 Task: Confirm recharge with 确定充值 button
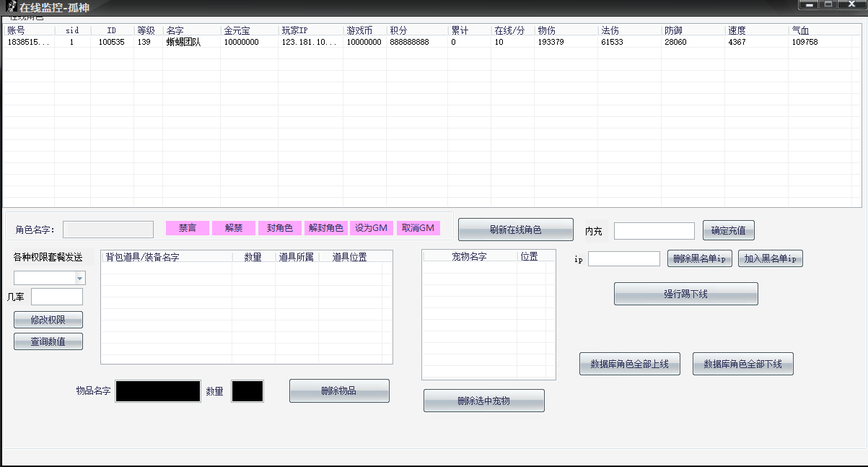tap(728, 231)
